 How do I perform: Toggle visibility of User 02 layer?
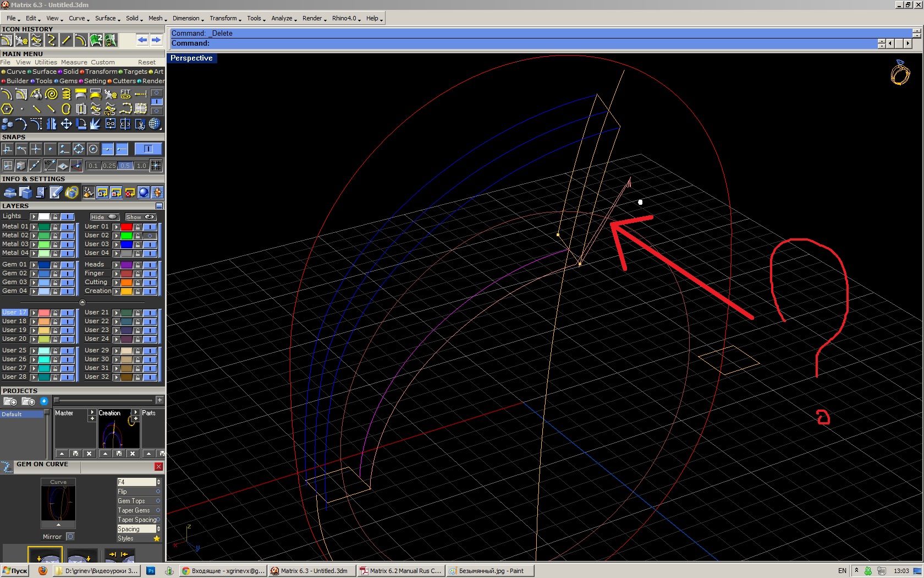[x=149, y=236]
